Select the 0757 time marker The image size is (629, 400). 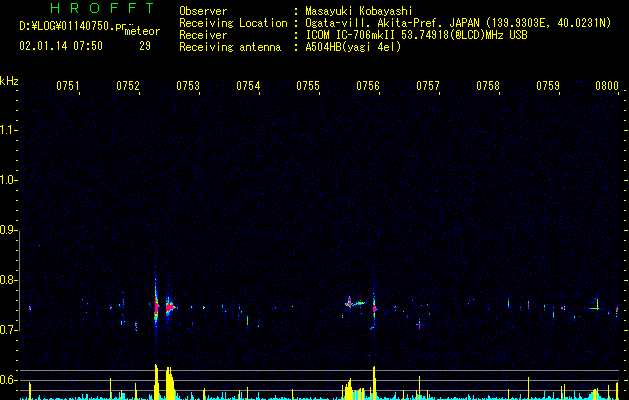tap(428, 85)
